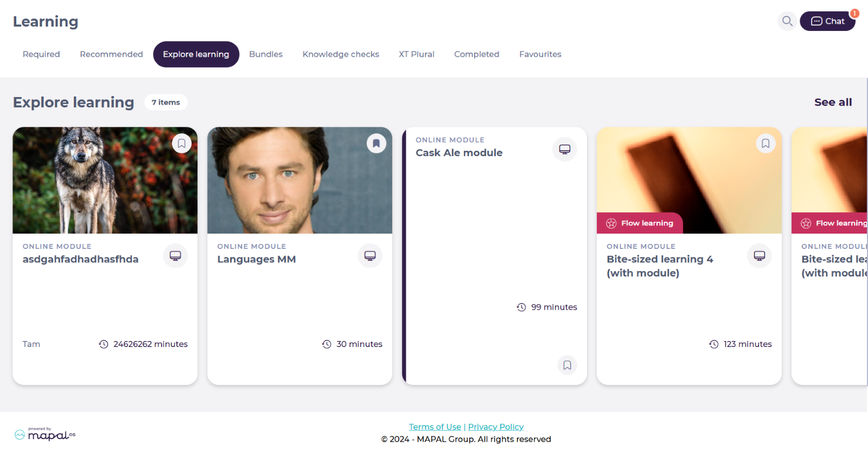Switch to the Recommended tab

[x=111, y=54]
